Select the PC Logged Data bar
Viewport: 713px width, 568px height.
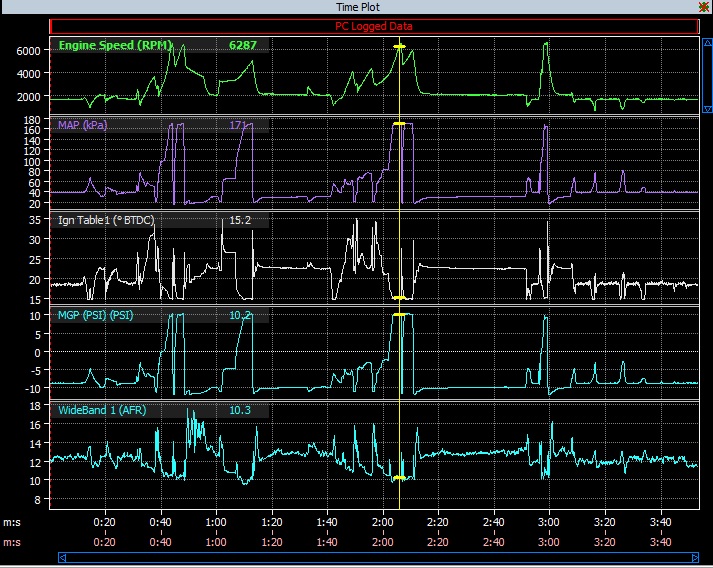[374, 26]
